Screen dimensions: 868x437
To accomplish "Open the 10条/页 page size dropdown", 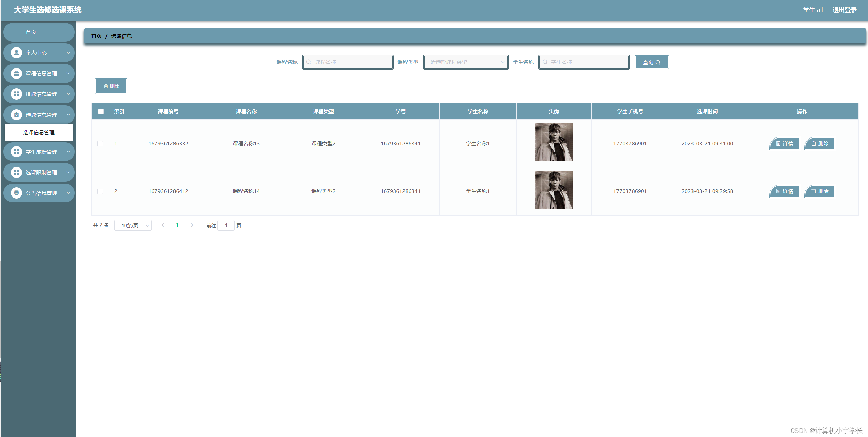I will tap(133, 225).
